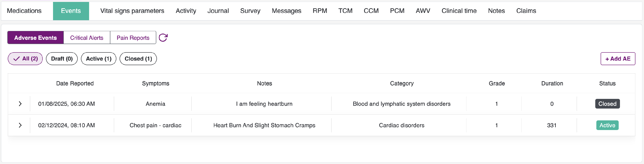Expand the Chest pain - cardiac row
The height and width of the screenshot is (164, 644).
pos(20,125)
